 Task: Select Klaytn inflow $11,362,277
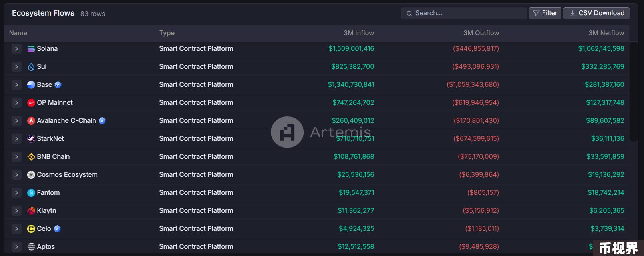click(x=356, y=211)
